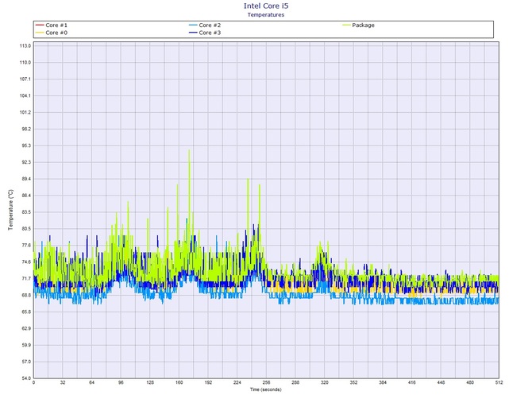Click the 92.3 y-axis value

pos(25,162)
